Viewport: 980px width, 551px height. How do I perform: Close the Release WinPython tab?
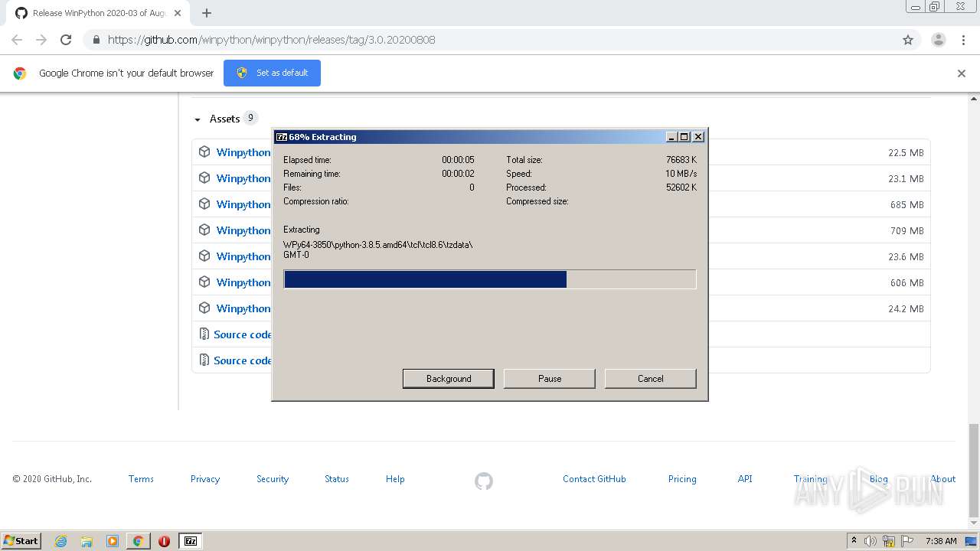point(178,13)
